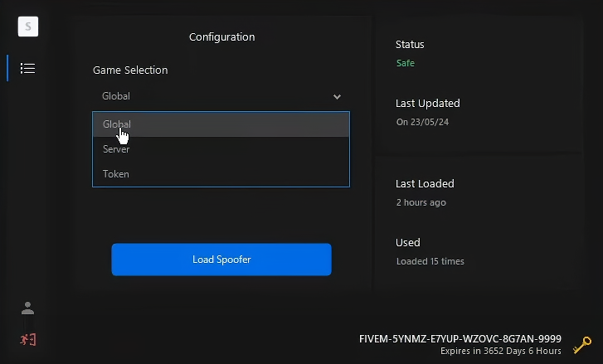Click the green Safe status text
The width and height of the screenshot is (603, 364).
point(405,63)
